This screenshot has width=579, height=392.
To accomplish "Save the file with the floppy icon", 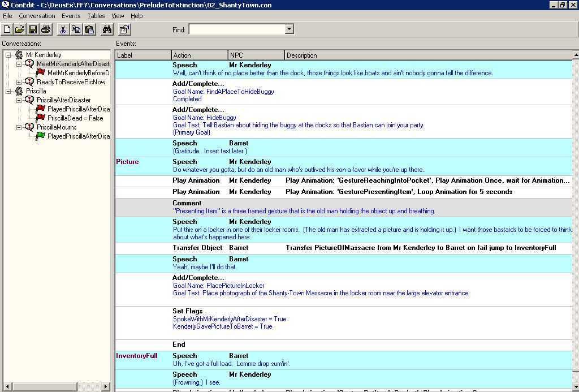I will pyautogui.click(x=32, y=29).
